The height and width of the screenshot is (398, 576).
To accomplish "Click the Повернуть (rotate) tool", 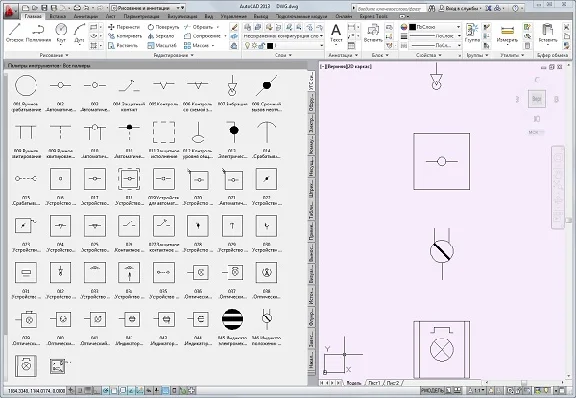I will click(x=163, y=27).
